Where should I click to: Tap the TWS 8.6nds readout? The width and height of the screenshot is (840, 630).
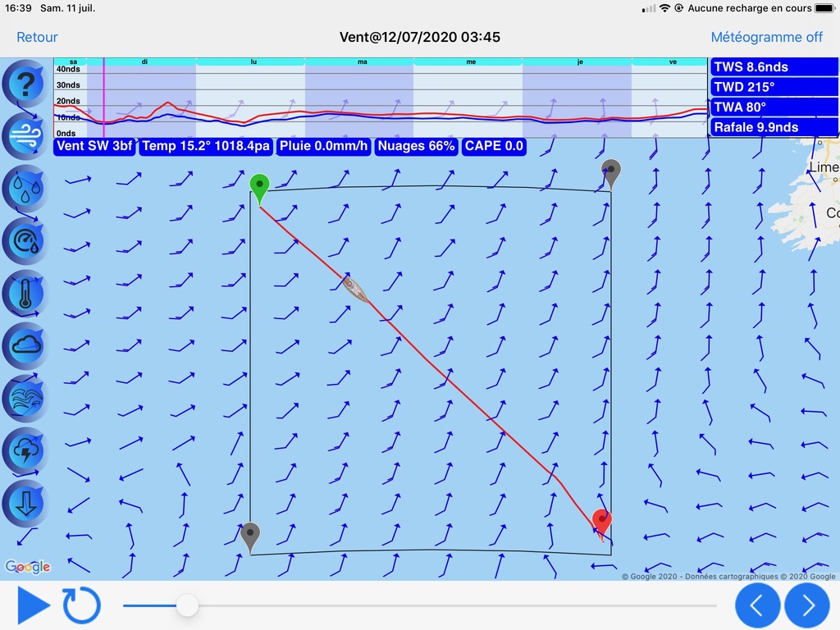coord(774,67)
